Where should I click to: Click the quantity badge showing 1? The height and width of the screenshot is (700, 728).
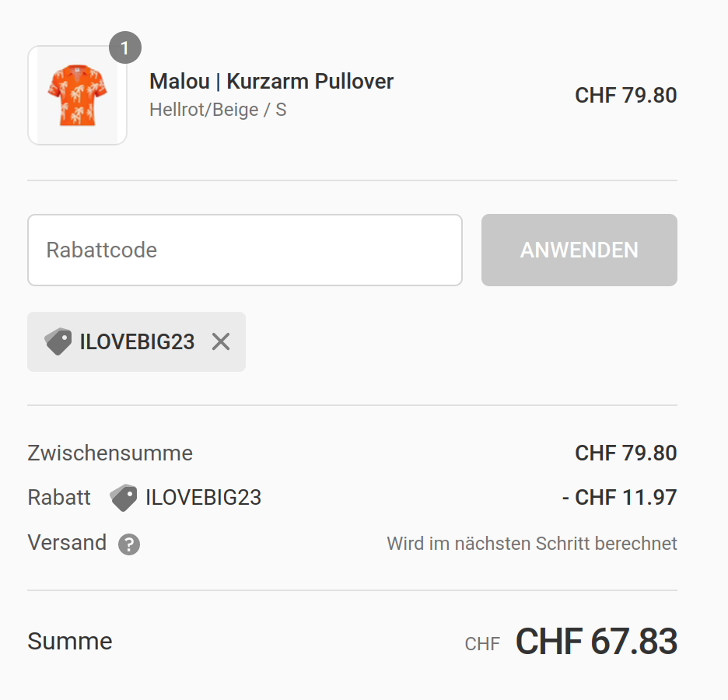pyautogui.click(x=124, y=48)
